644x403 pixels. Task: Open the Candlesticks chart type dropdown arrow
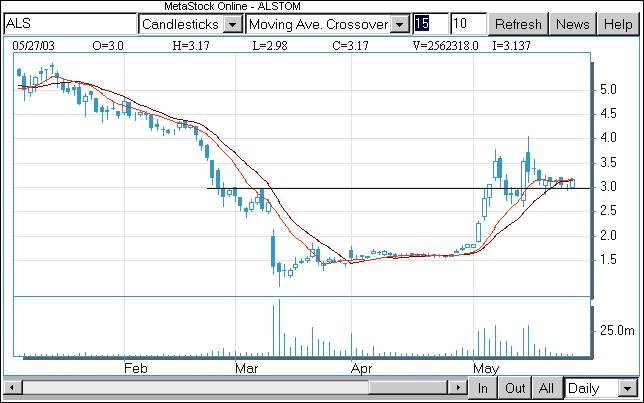(x=232, y=25)
